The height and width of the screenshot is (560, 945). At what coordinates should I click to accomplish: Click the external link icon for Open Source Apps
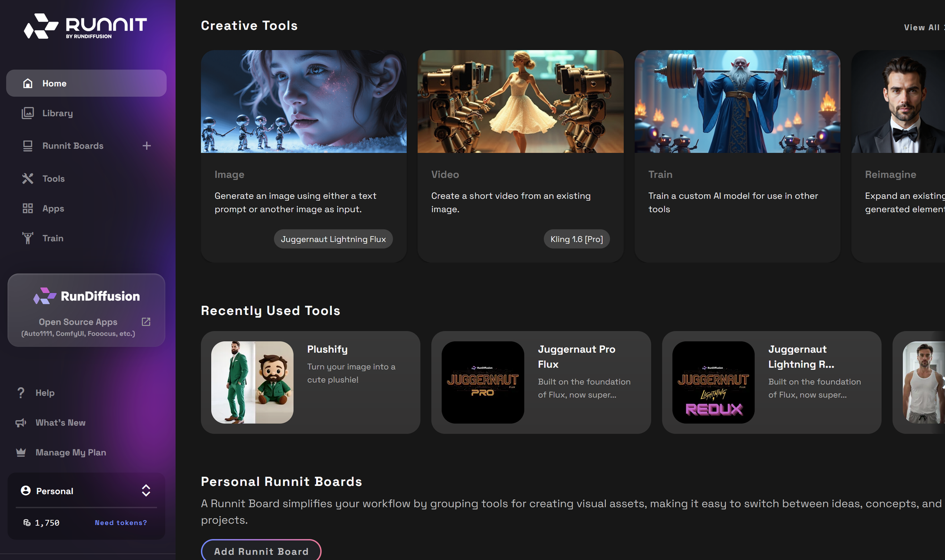(x=146, y=322)
